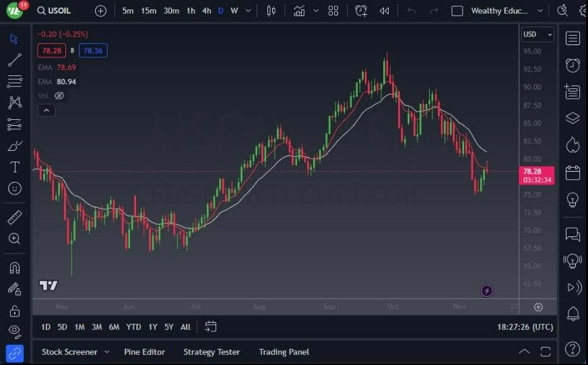Click the 78.36 buy price button
Viewport: 588px width, 365px height.
[x=93, y=51]
